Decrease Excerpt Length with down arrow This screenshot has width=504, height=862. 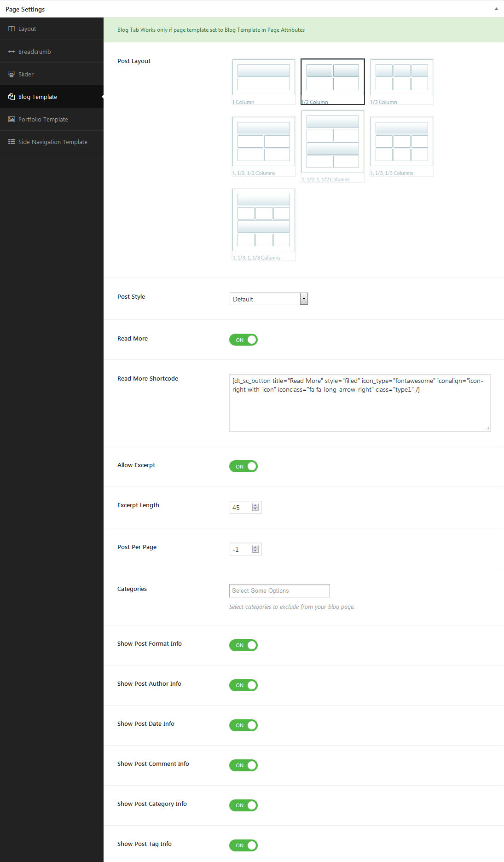pyautogui.click(x=255, y=509)
